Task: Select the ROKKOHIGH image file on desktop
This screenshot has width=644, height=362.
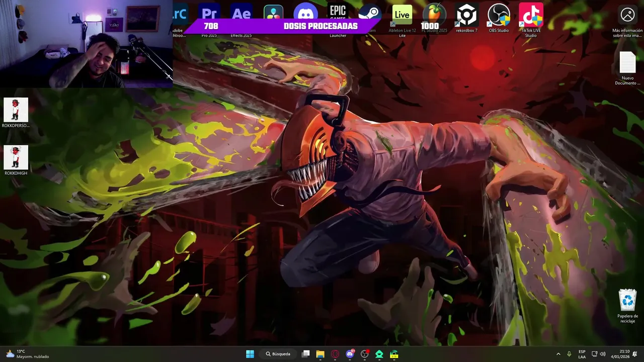Action: click(16, 160)
